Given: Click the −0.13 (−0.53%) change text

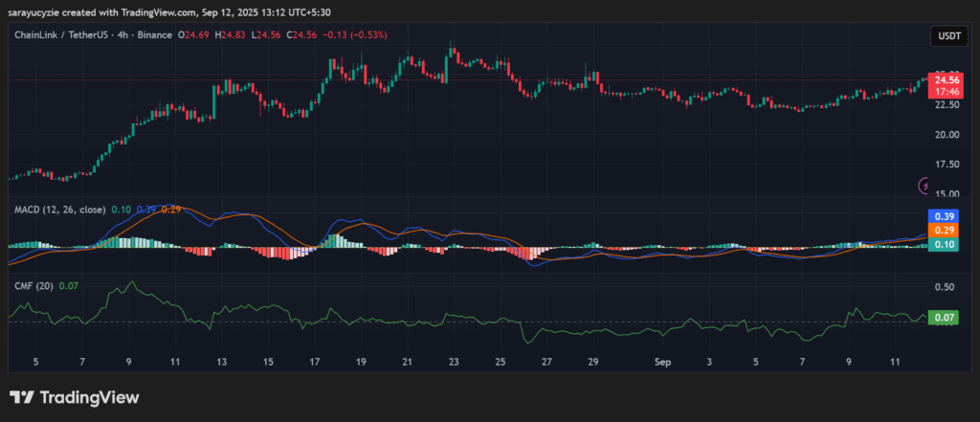Looking at the screenshot, I should (354, 35).
